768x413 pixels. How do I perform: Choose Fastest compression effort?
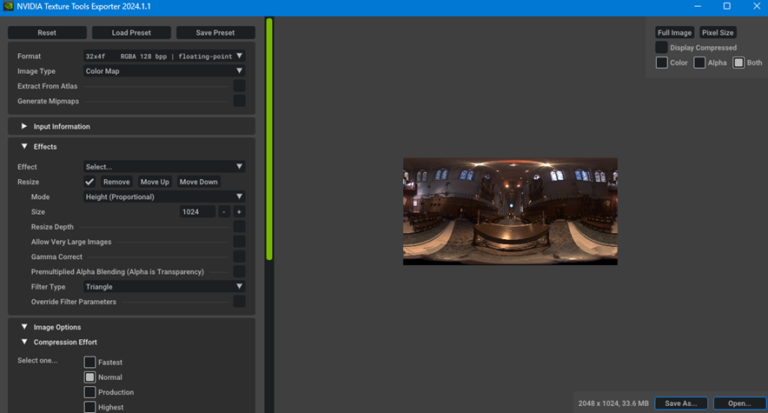coord(90,362)
